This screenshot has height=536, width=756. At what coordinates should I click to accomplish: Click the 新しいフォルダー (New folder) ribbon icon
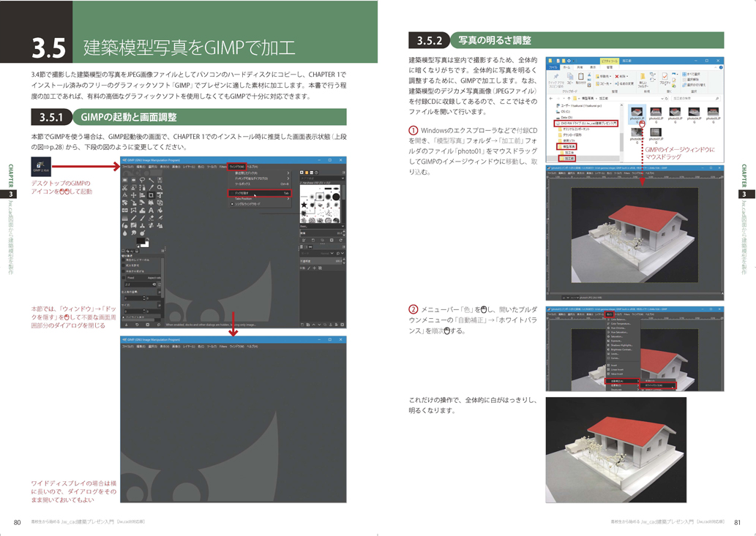pos(643,81)
